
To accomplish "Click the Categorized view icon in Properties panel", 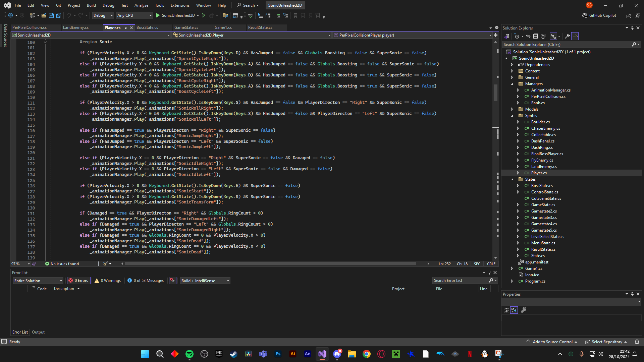I will click(506, 310).
